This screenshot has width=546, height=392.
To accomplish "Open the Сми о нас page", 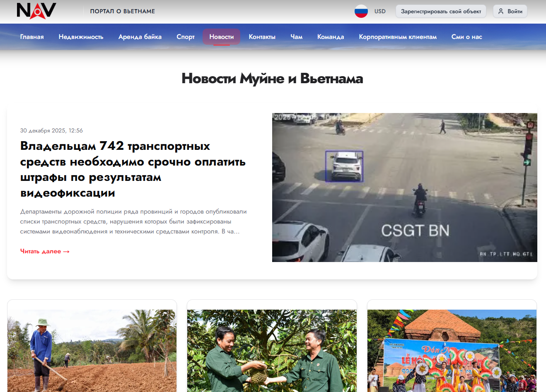I will tap(466, 37).
